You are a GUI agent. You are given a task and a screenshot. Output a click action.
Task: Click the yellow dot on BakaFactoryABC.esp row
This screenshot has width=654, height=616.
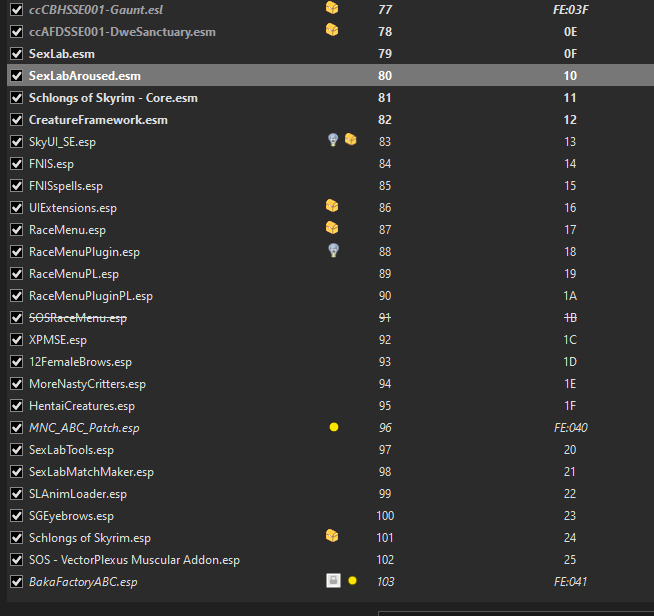click(352, 581)
